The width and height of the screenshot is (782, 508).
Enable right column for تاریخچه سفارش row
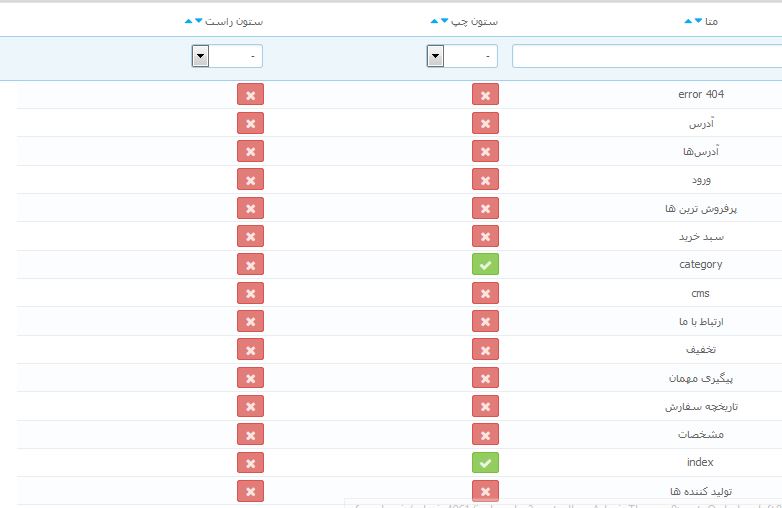tap(250, 406)
